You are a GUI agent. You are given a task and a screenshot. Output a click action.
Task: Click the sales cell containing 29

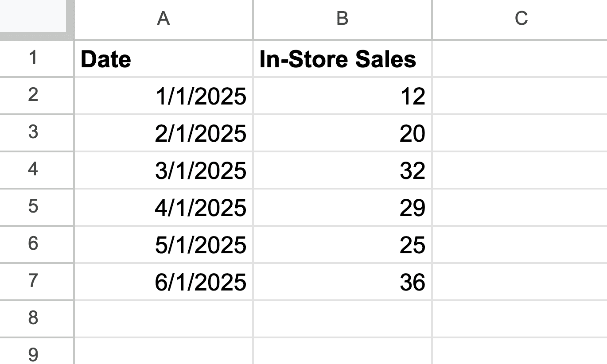click(x=342, y=208)
